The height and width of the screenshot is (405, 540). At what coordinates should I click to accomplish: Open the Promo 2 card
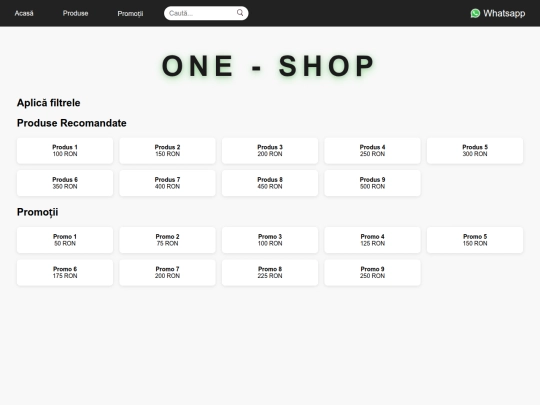[167, 240]
